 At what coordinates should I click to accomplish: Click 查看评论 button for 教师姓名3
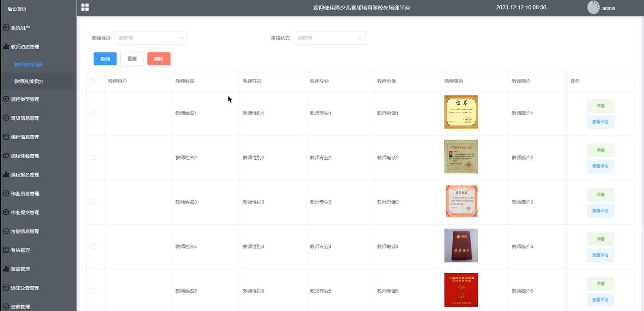601,211
